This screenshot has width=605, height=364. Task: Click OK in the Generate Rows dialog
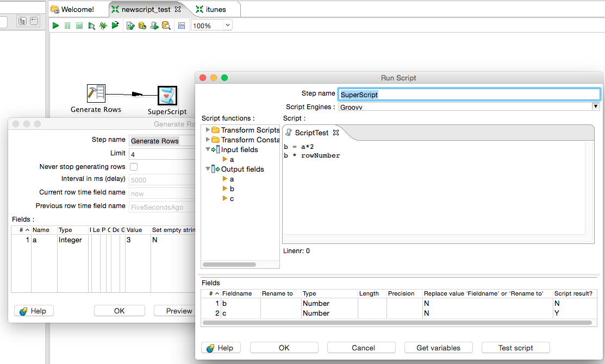(x=119, y=311)
